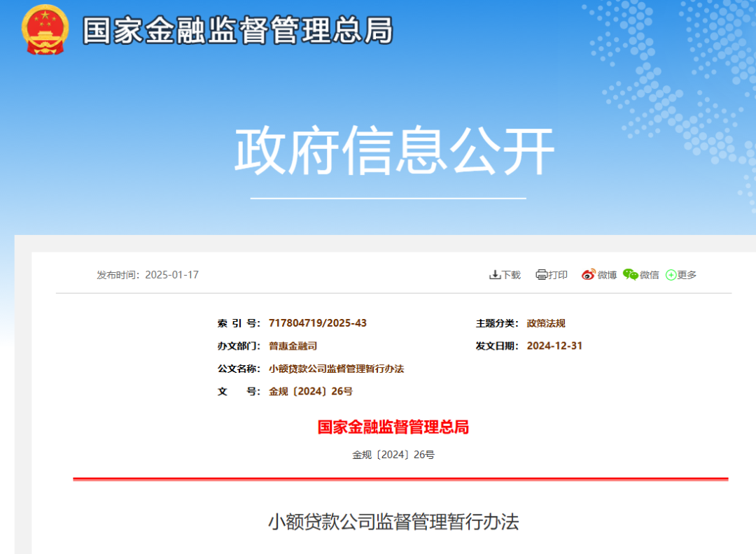Click the publish date 2025-01-17

click(171, 275)
